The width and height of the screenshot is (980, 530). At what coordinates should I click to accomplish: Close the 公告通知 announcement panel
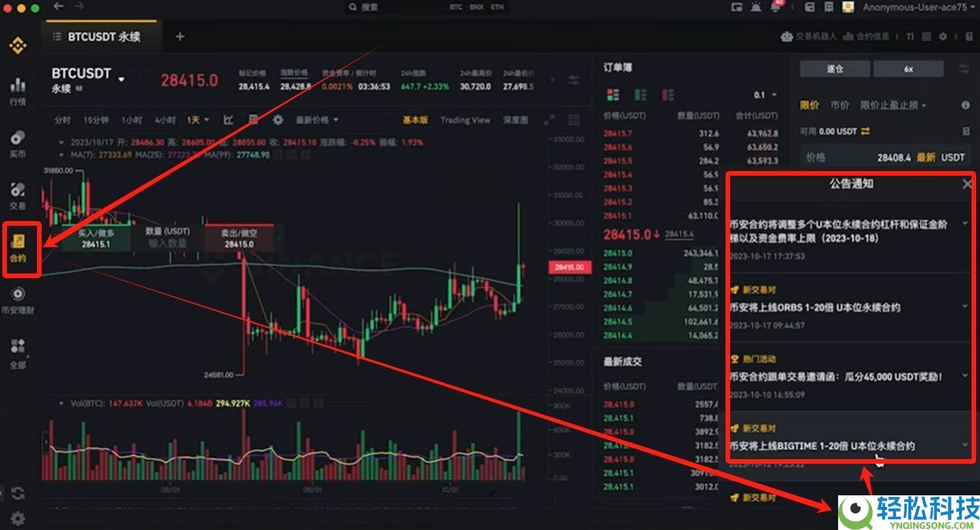[x=967, y=184]
